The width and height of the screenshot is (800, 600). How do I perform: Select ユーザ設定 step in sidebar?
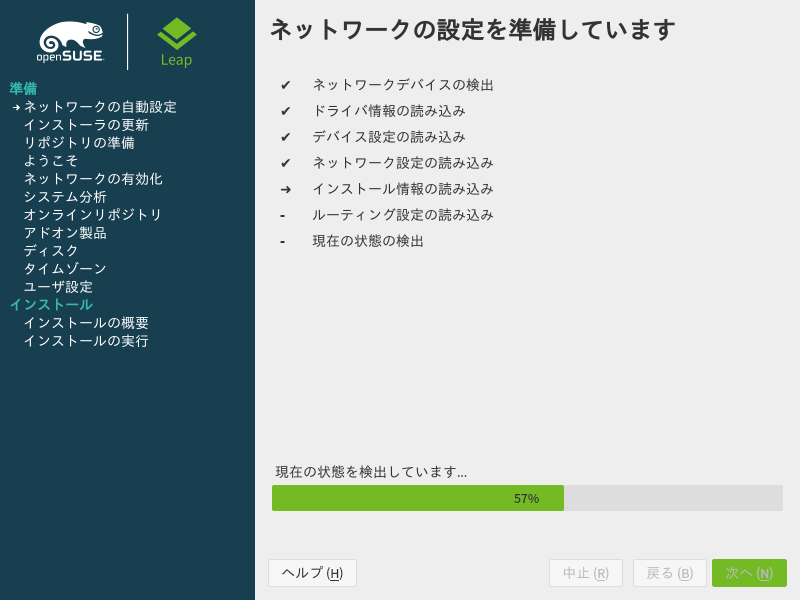tap(58, 287)
